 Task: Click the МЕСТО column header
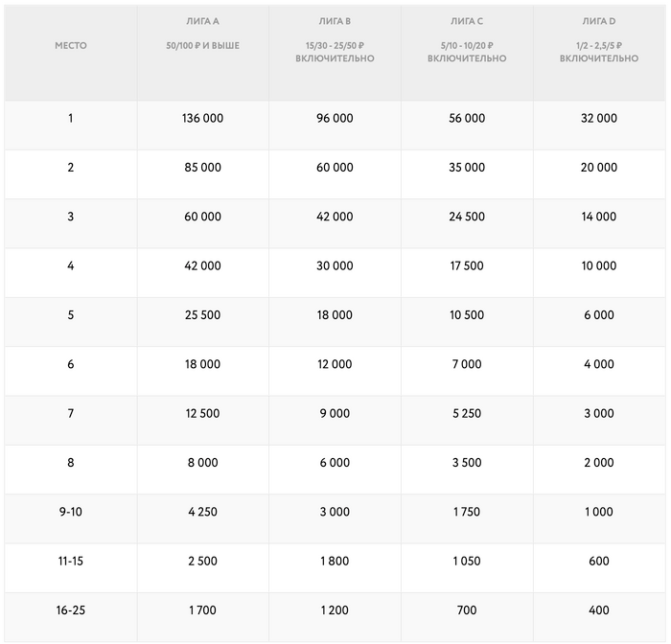[x=70, y=46]
